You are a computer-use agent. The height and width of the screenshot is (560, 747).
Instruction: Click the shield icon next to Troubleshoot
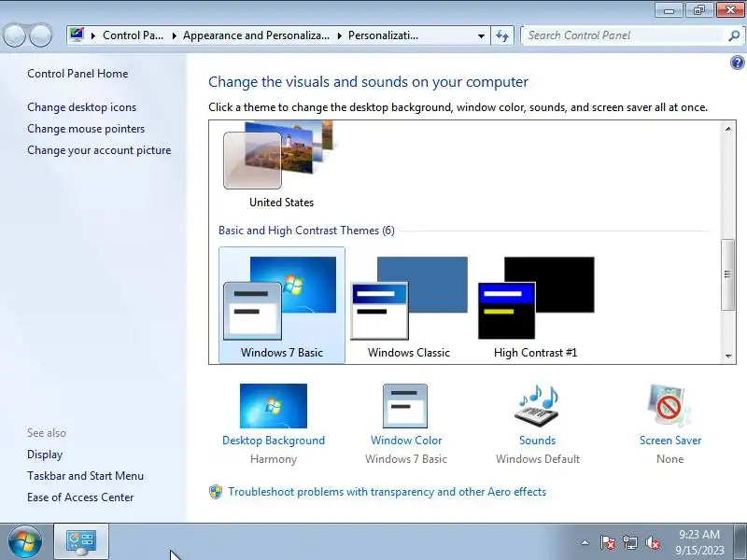click(216, 492)
